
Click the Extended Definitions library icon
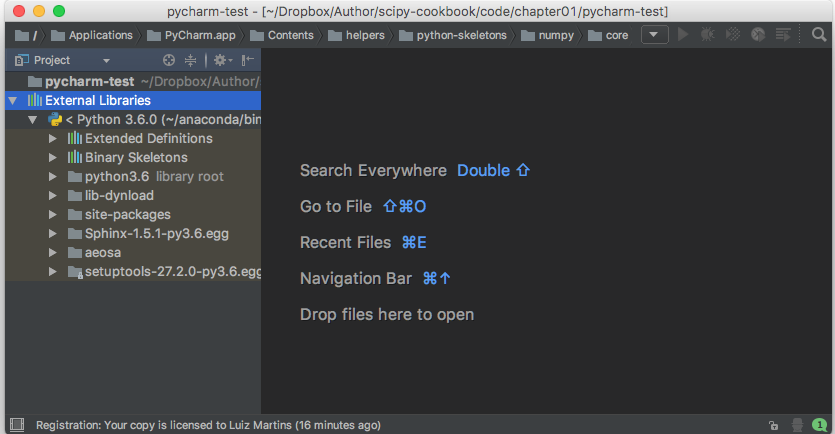point(75,138)
